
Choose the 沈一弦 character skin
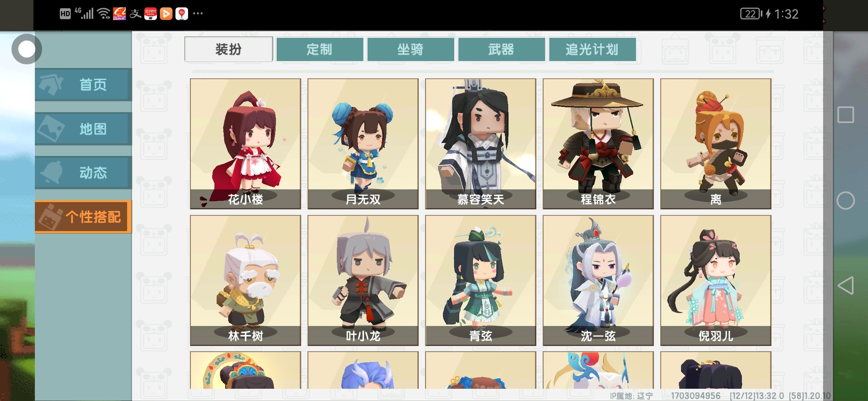click(598, 280)
